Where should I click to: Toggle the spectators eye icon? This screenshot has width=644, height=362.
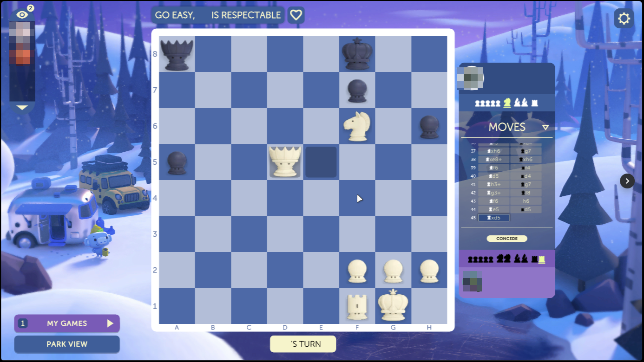point(22,15)
